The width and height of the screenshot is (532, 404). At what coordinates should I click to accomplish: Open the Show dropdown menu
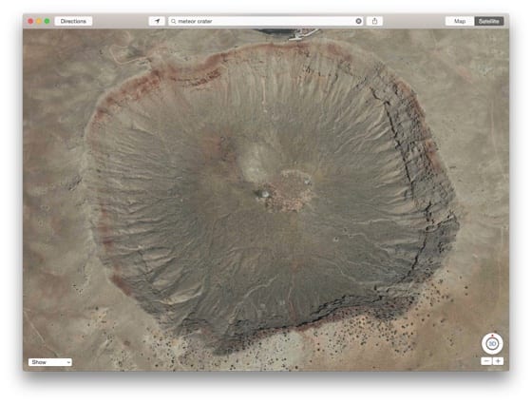pyautogui.click(x=50, y=362)
